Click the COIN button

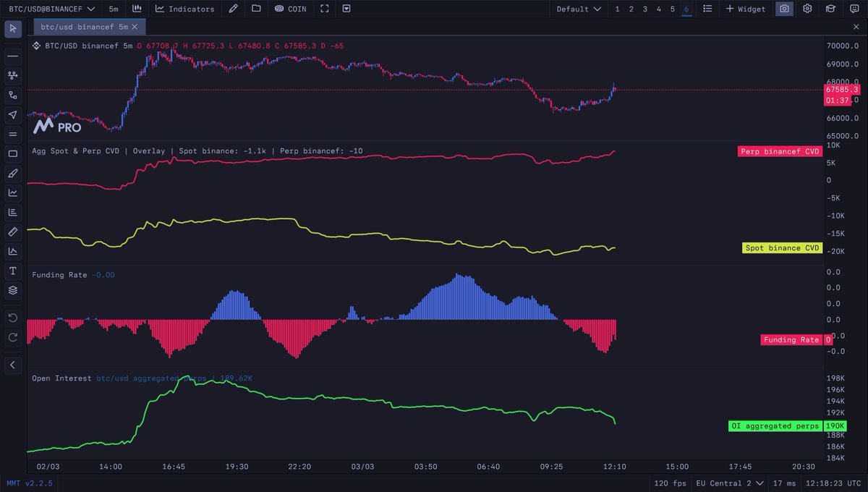click(291, 9)
